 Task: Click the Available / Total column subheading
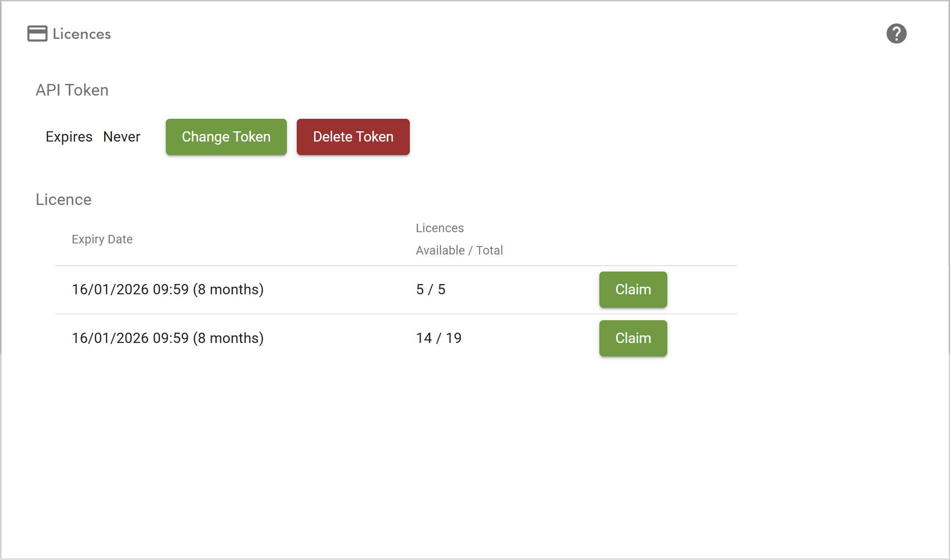pos(459,251)
